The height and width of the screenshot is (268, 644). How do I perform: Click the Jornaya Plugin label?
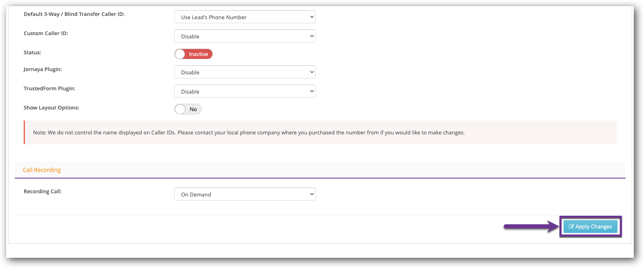coord(42,69)
